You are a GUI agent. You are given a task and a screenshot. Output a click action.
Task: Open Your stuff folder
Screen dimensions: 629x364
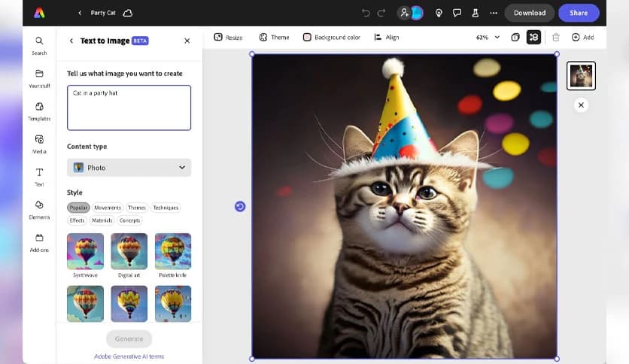point(39,77)
